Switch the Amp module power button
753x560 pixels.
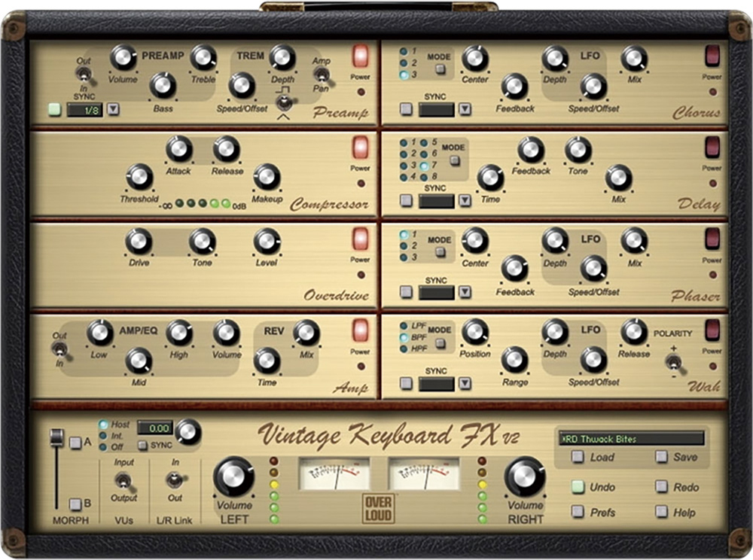[360, 330]
